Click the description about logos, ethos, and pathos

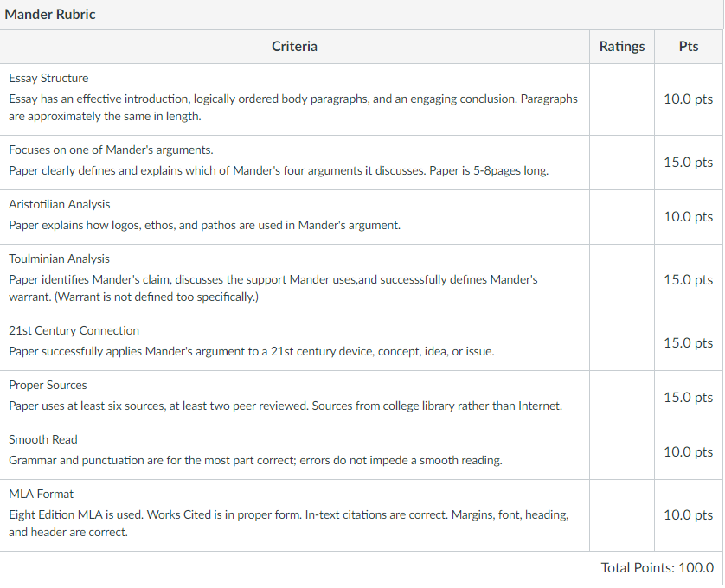pos(204,225)
